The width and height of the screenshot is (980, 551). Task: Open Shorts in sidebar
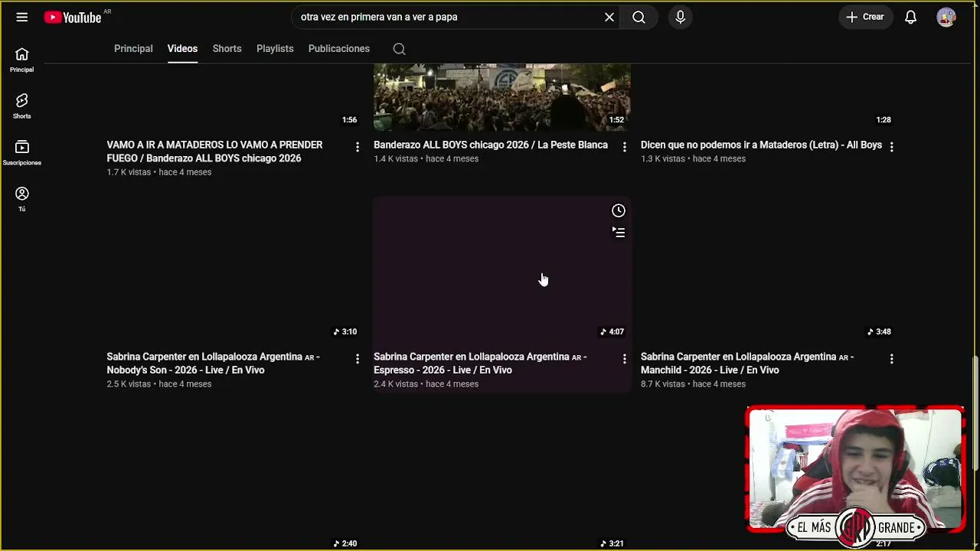tap(21, 106)
